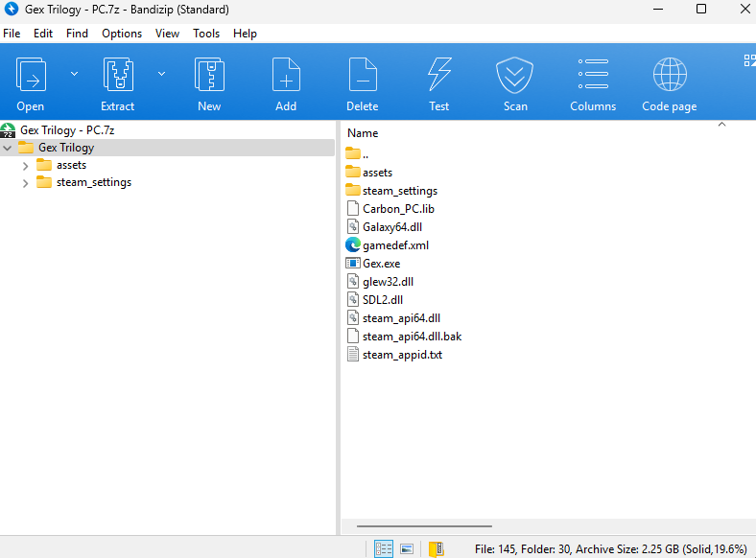Open the Options menu
This screenshot has height=558, width=756.
tap(122, 34)
